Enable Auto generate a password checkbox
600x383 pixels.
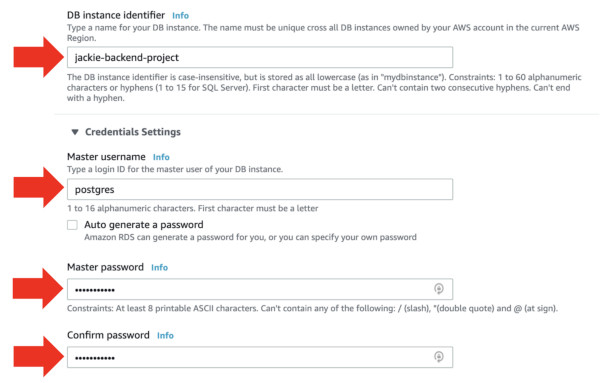72,225
